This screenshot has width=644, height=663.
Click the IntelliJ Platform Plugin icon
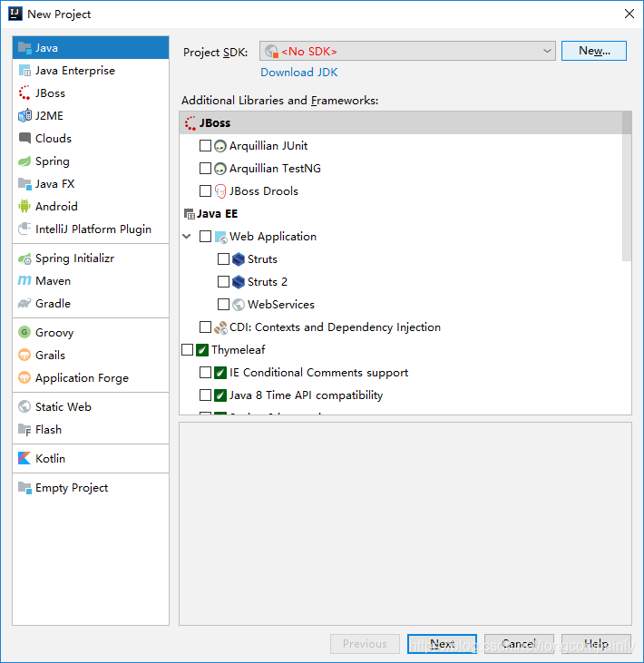24,229
